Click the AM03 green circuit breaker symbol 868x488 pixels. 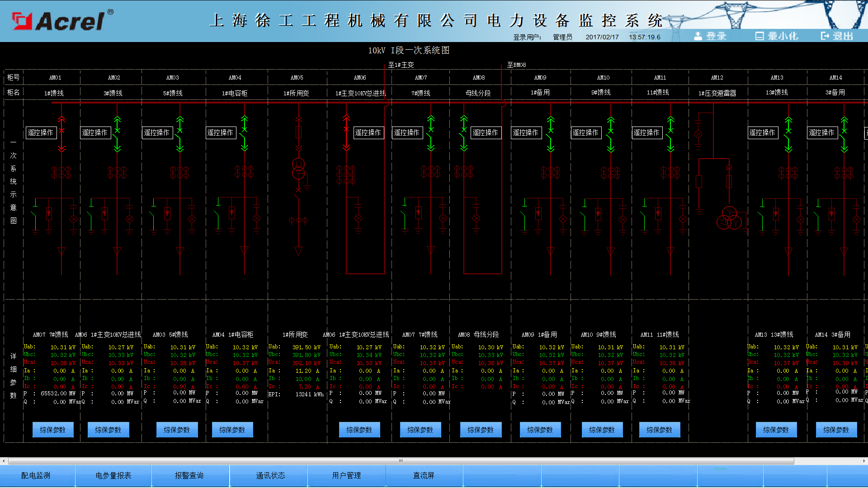180,133
